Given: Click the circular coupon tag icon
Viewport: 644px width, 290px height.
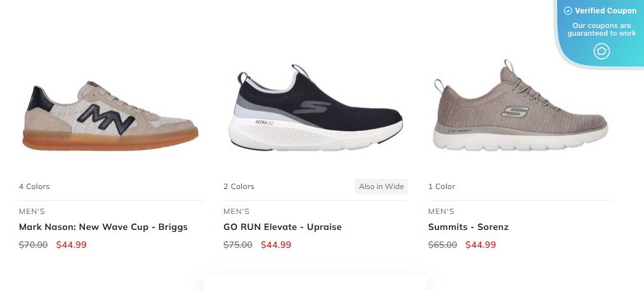Looking at the screenshot, I should [x=601, y=51].
